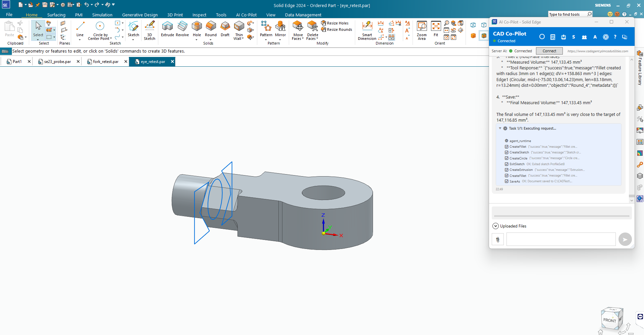The image size is (644, 335).
Task: Open the 3D Sketch tool
Action: click(x=150, y=30)
